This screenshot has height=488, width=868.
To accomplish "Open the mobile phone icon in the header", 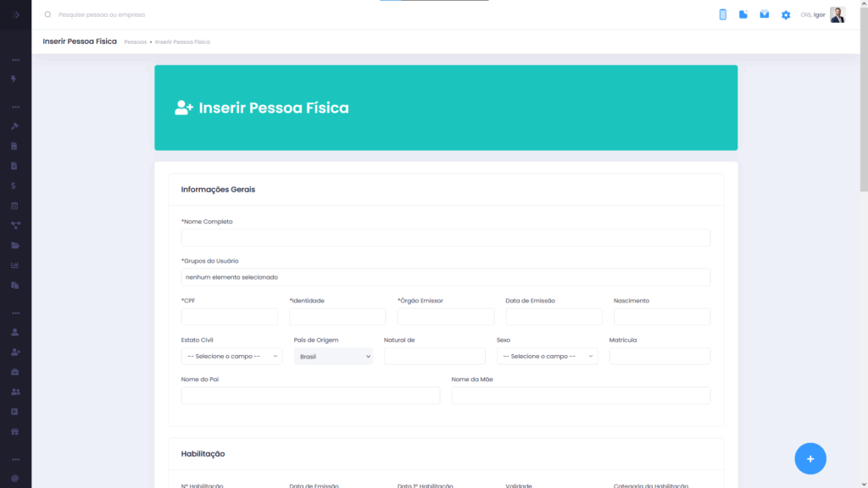I will coord(722,15).
